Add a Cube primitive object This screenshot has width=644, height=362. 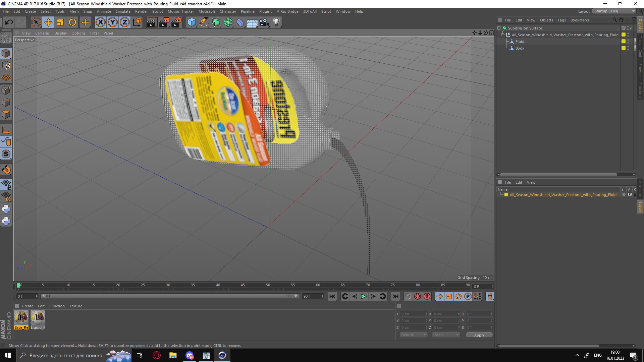[x=192, y=22]
